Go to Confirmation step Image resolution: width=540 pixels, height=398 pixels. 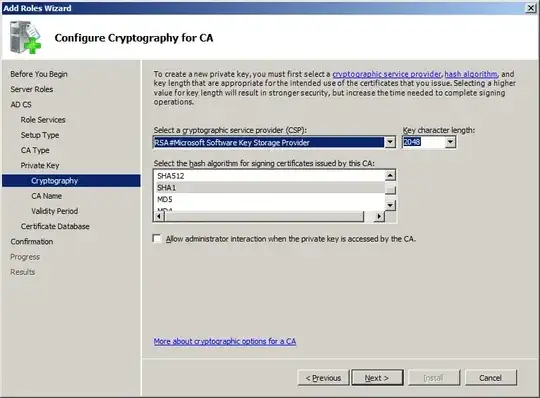(x=32, y=241)
